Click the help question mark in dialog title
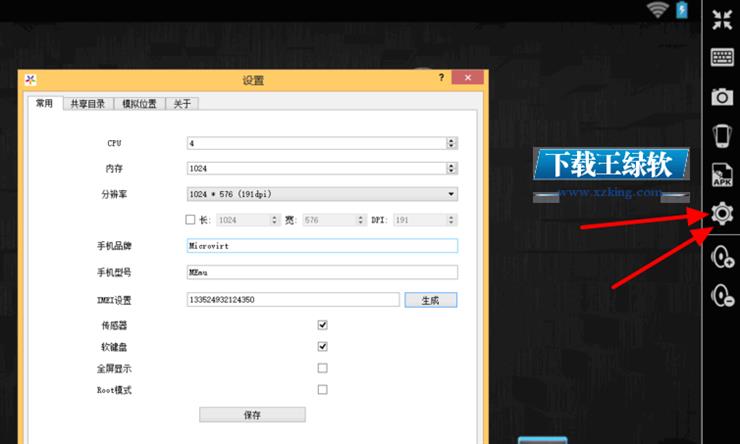Image resolution: width=740 pixels, height=444 pixels. click(x=441, y=77)
